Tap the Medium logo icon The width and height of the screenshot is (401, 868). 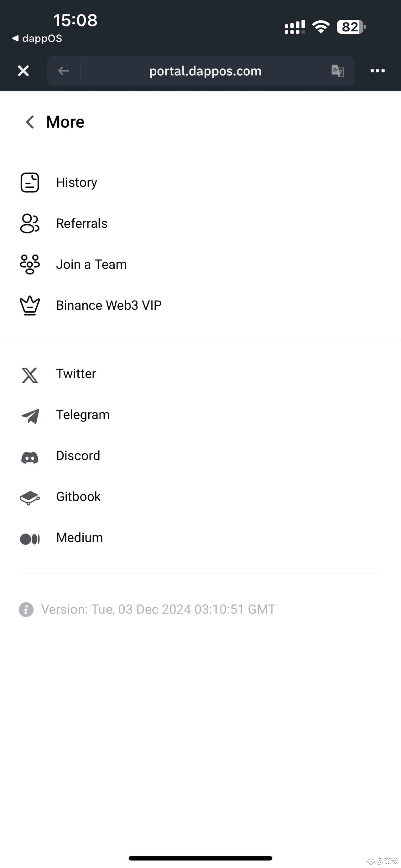(30, 539)
